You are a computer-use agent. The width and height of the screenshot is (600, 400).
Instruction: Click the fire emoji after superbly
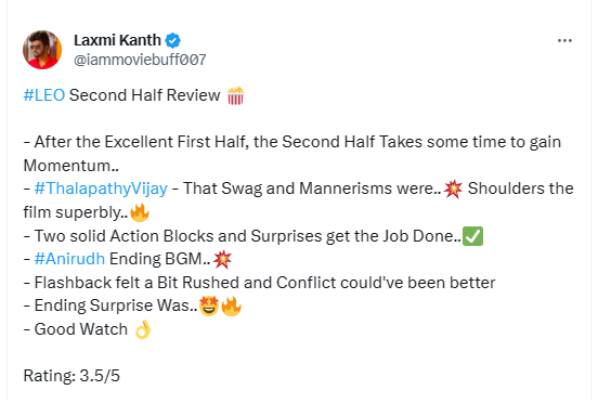(x=139, y=213)
